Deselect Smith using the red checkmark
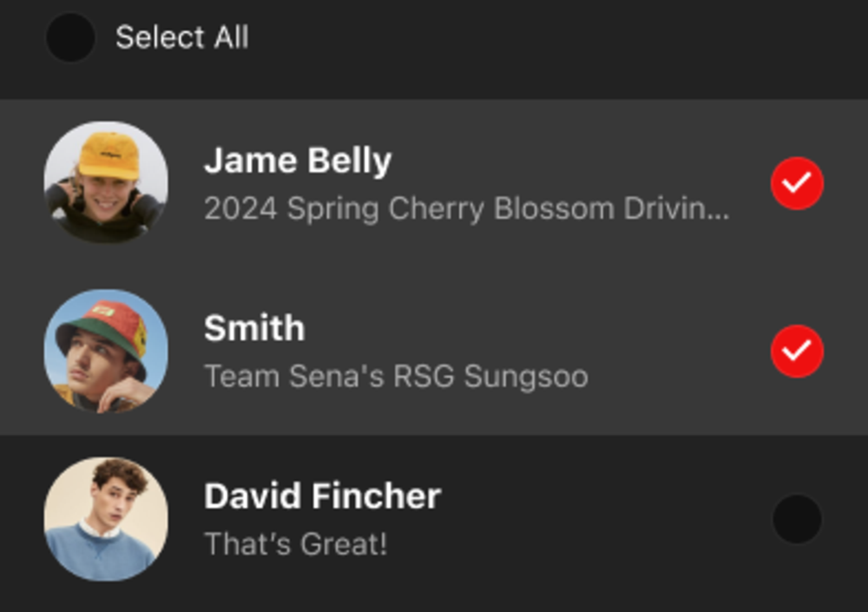 [x=797, y=351]
